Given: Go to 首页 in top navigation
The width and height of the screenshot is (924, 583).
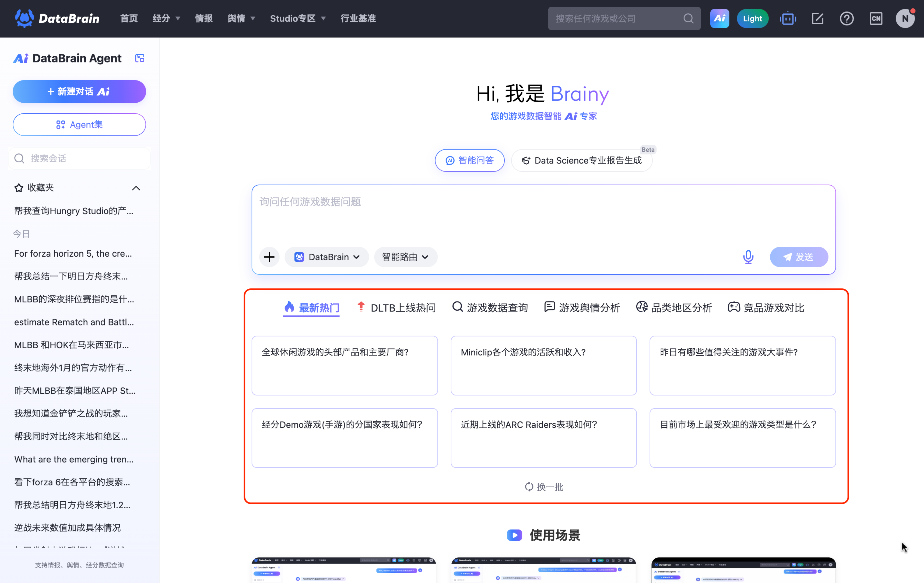Looking at the screenshot, I should [129, 18].
